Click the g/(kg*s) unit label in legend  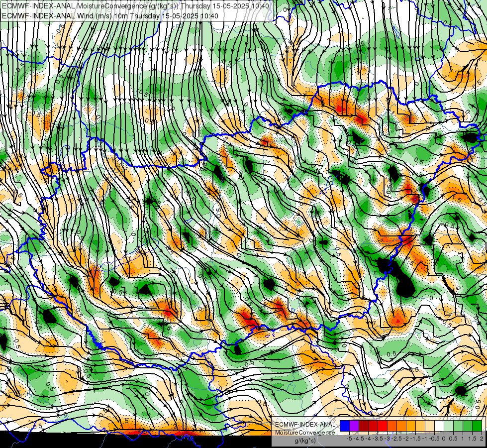[x=305, y=441]
